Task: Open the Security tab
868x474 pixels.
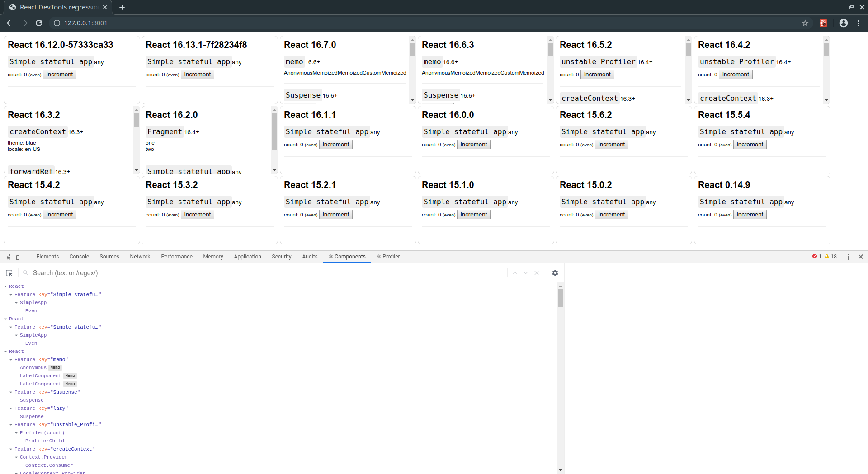Action: tap(282, 257)
